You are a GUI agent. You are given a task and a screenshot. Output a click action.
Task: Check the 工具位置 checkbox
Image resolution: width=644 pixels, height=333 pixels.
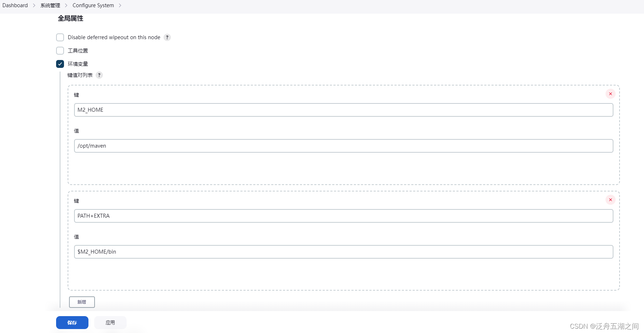(60, 51)
